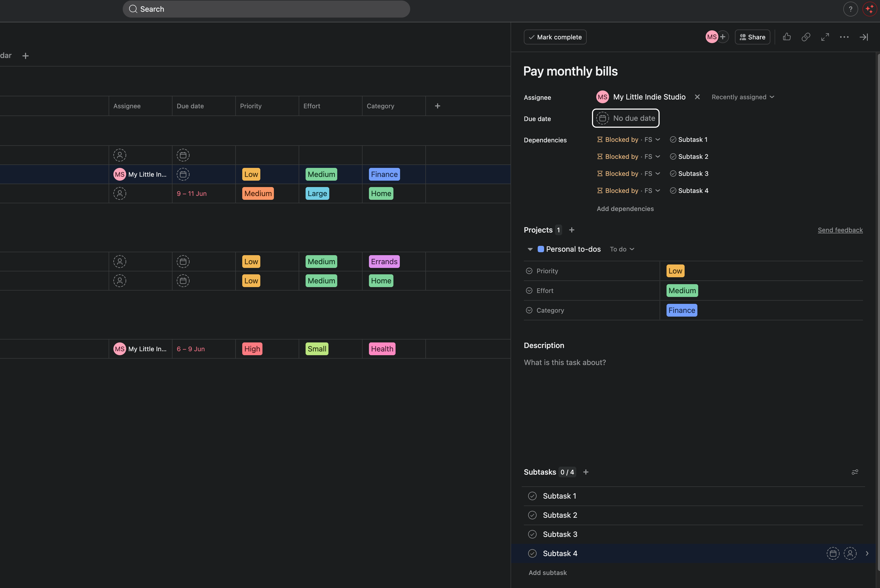Open the help question mark icon
The height and width of the screenshot is (588, 880).
(850, 9)
